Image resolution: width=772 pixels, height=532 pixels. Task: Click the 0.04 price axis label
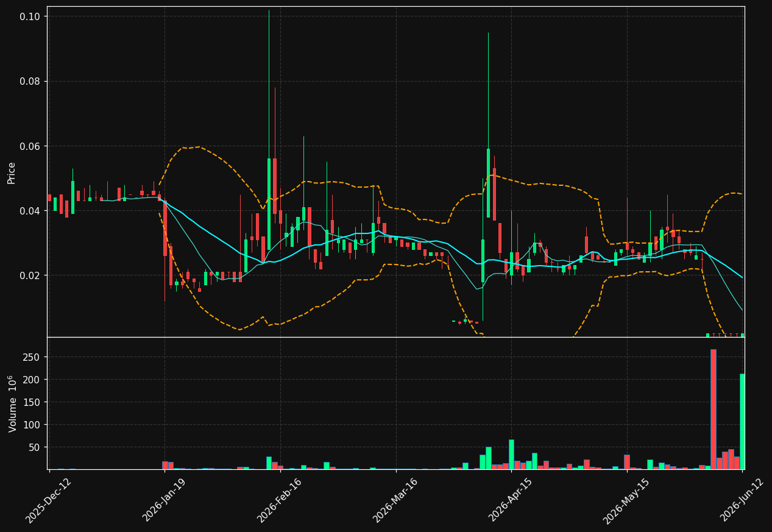coord(31,211)
